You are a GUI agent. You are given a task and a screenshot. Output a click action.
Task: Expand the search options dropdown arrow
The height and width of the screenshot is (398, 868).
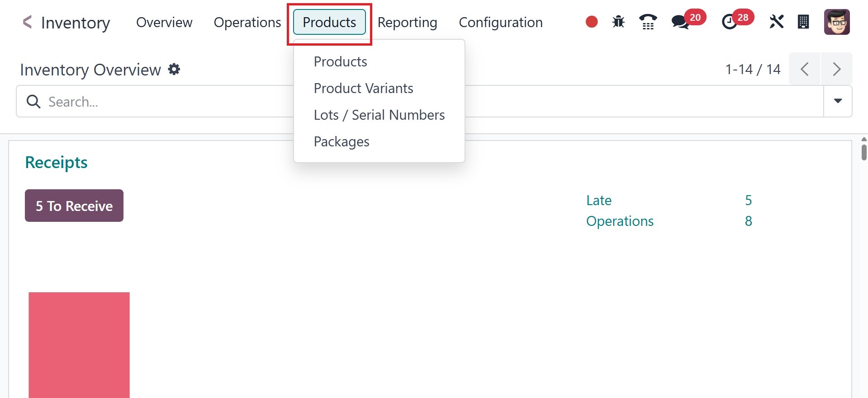pyautogui.click(x=838, y=101)
